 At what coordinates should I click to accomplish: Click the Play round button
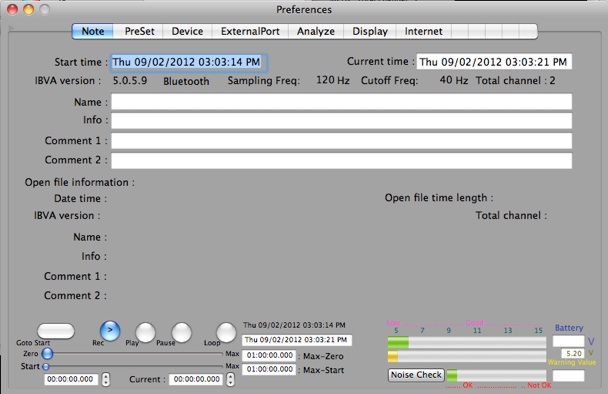pos(145,332)
